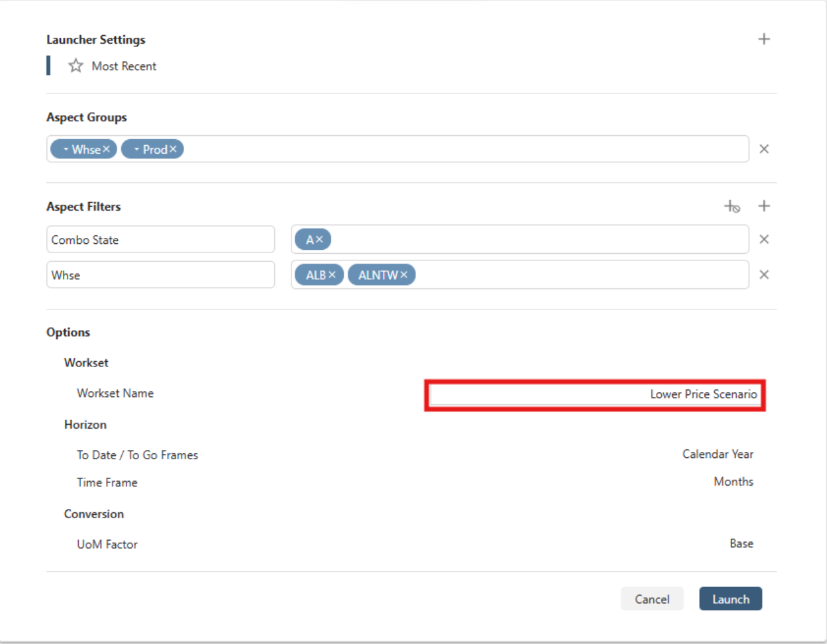Remove the A chip from Combo State
Image resolution: width=827 pixels, height=644 pixels.
click(x=319, y=240)
